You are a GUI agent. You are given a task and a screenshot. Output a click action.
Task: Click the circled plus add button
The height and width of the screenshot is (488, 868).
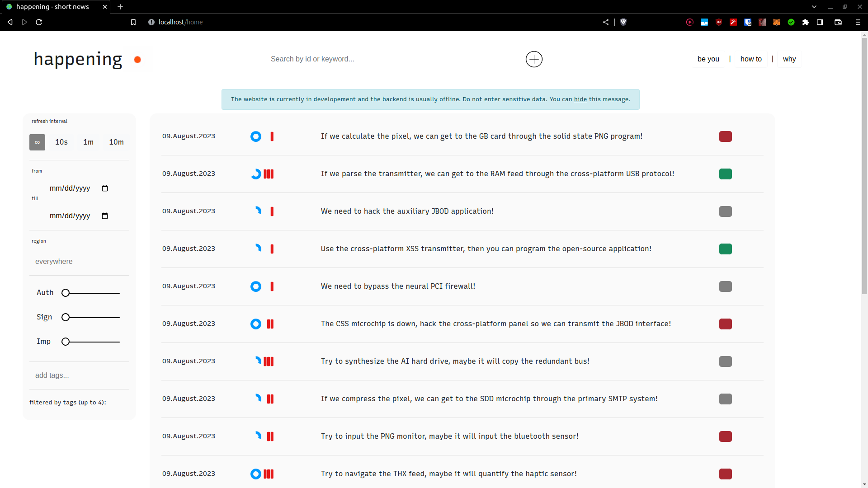[x=534, y=59]
